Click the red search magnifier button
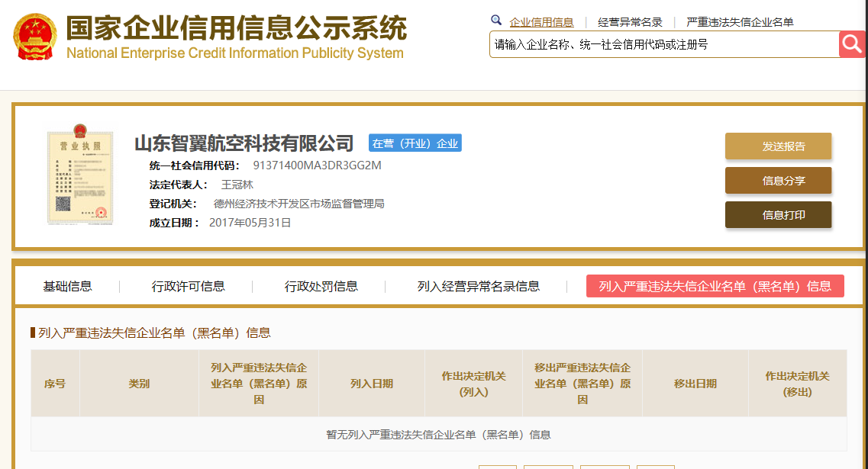 click(852, 44)
